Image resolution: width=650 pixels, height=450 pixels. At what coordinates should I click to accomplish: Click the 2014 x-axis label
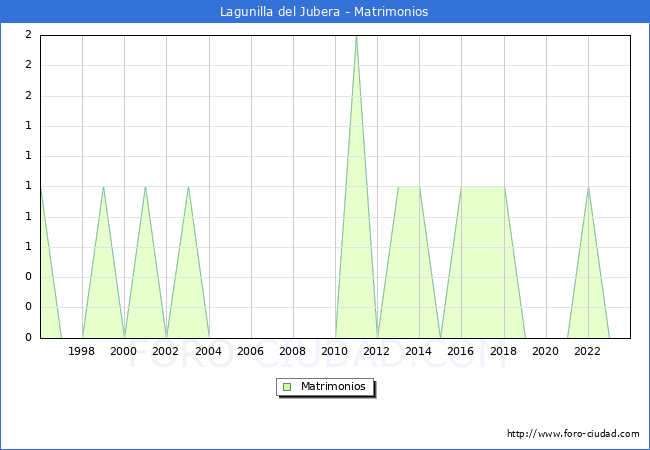(419, 351)
